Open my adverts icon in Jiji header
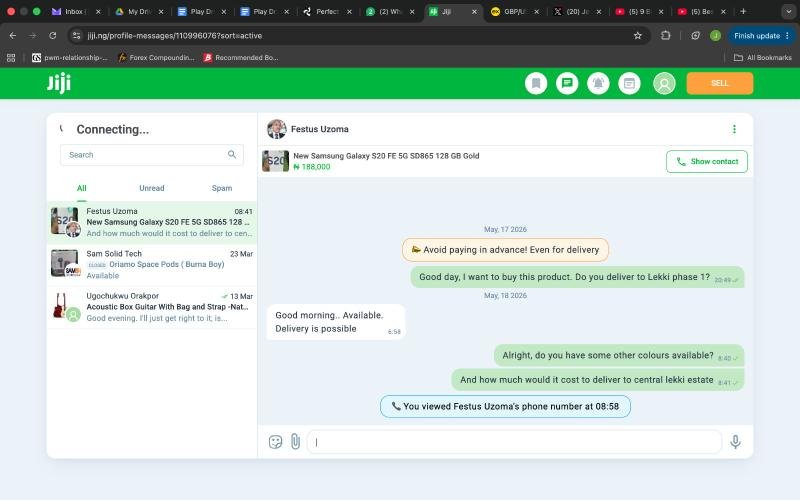The image size is (800, 500). point(629,83)
